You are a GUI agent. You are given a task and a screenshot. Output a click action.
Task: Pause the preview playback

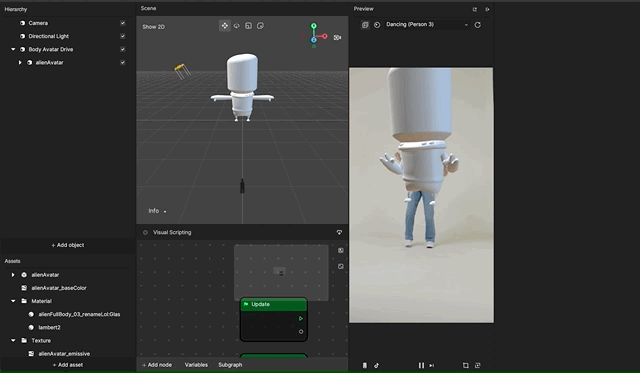(x=421, y=365)
